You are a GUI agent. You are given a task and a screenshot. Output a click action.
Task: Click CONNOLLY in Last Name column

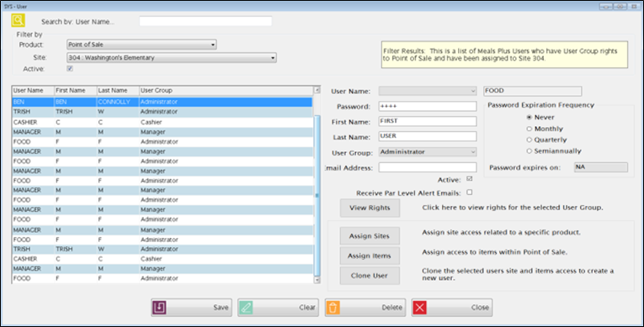point(114,102)
